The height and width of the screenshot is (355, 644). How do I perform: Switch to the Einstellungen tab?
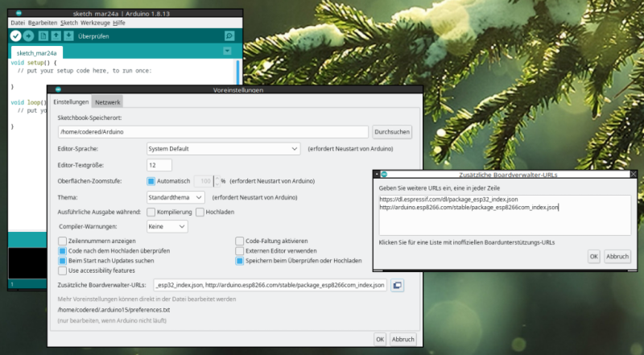(71, 102)
